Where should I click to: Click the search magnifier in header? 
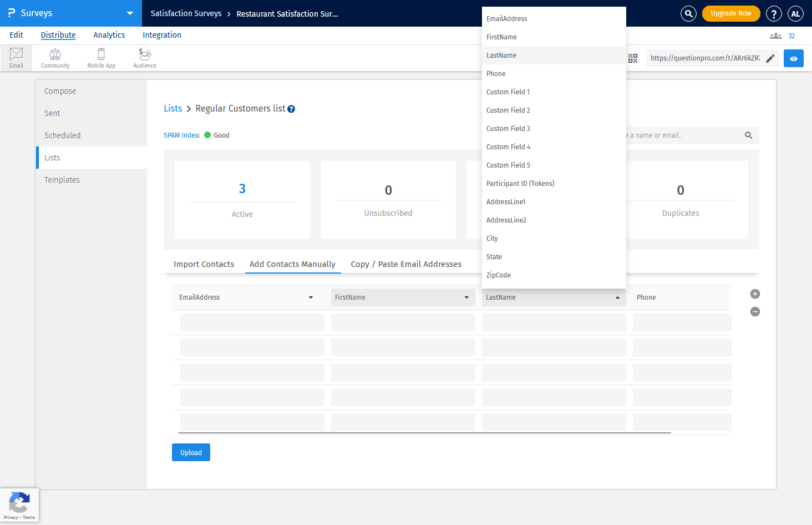coord(688,13)
